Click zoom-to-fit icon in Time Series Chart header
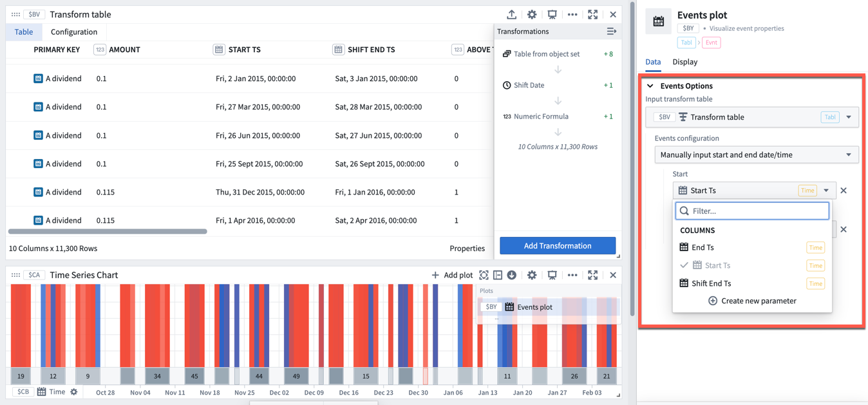Image resolution: width=868 pixels, height=405 pixels. coord(484,275)
